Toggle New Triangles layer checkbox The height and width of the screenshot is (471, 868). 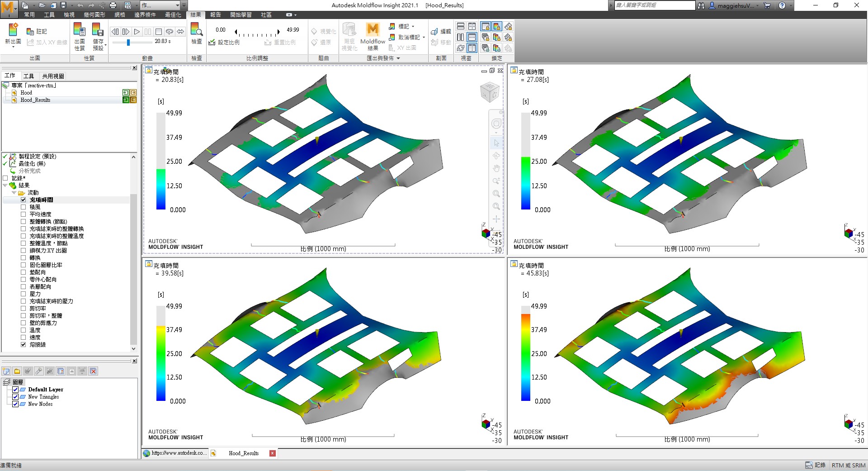(15, 396)
